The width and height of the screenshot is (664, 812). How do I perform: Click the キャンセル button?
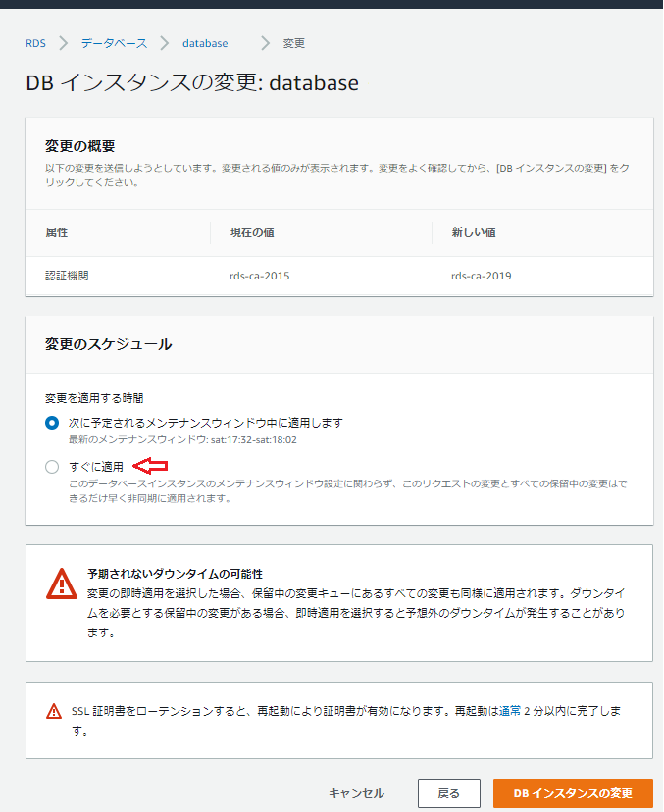point(357,793)
